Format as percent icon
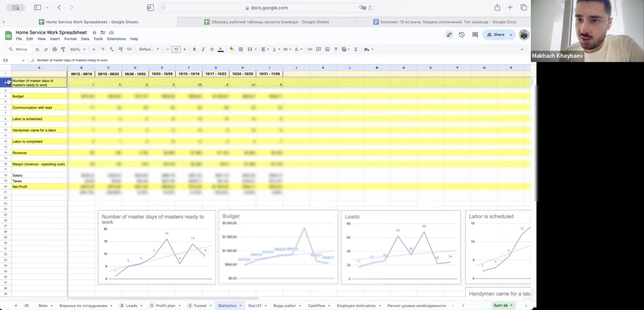 (x=103, y=49)
